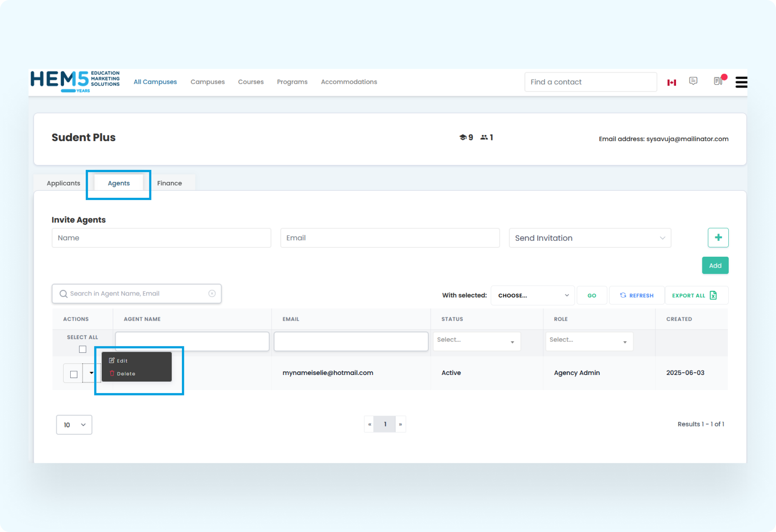
Task: Click the Canada flag language icon
Action: 672,82
